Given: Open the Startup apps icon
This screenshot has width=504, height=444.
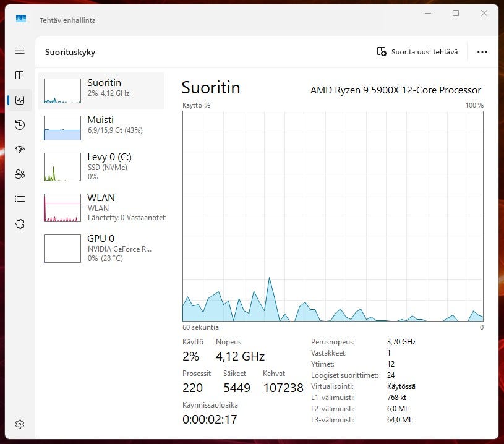Looking at the screenshot, I should pyautogui.click(x=20, y=149).
